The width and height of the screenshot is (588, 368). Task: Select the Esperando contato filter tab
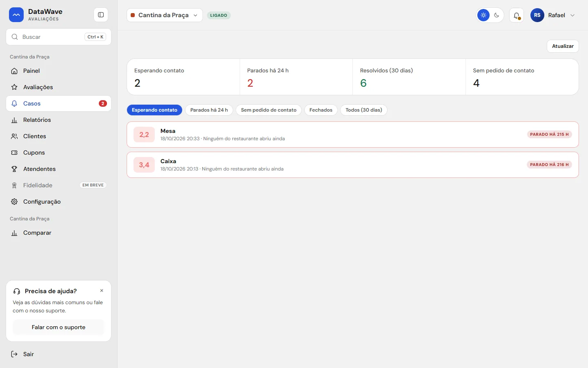coord(154,110)
